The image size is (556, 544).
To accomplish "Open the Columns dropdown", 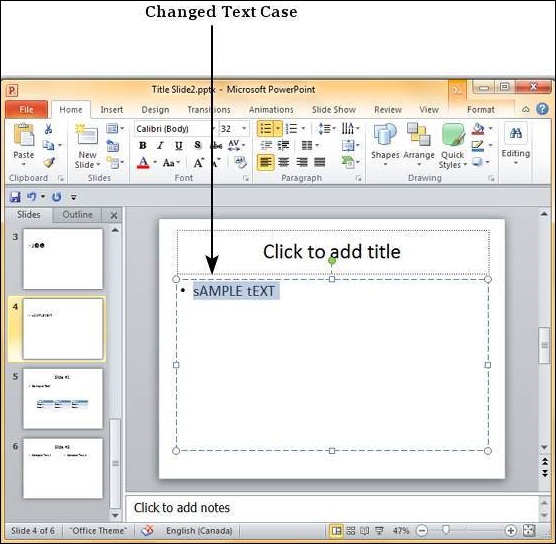I will [310, 145].
